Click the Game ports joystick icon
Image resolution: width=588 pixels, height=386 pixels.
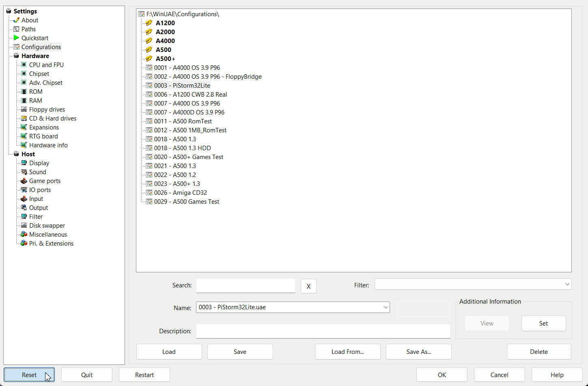coord(24,181)
